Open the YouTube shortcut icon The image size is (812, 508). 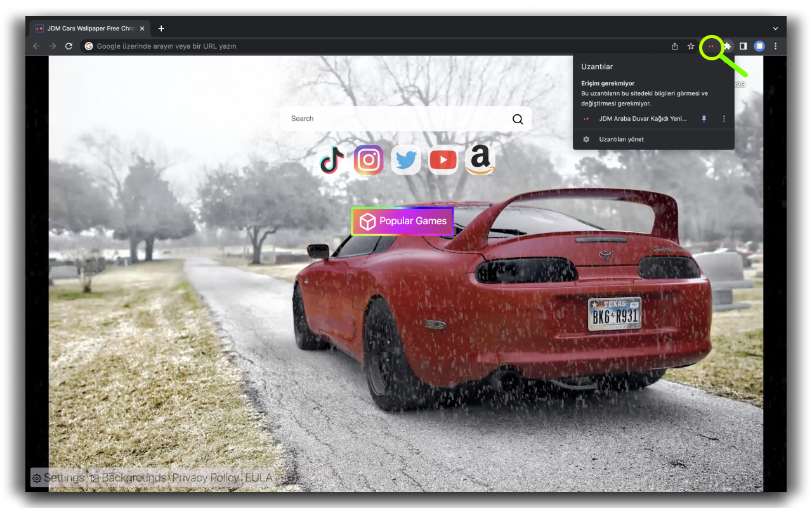443,160
